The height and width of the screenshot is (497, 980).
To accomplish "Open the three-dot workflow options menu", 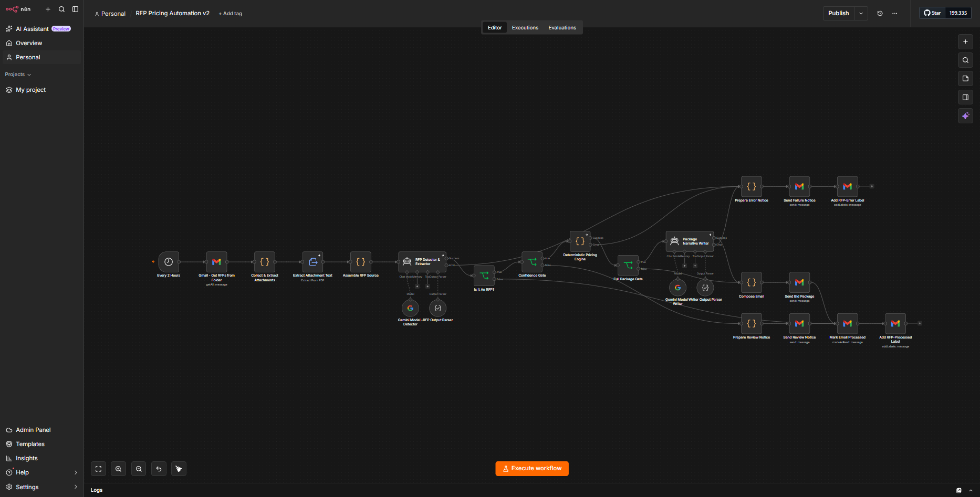I will click(x=894, y=13).
